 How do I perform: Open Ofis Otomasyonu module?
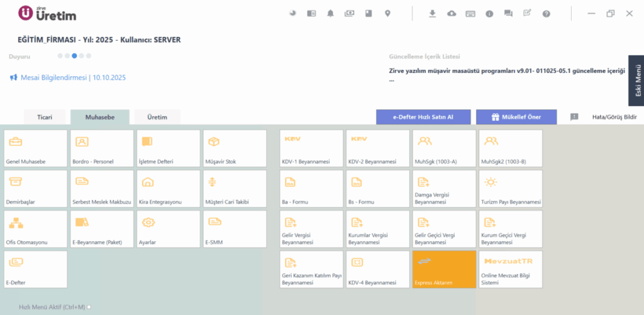[35, 229]
